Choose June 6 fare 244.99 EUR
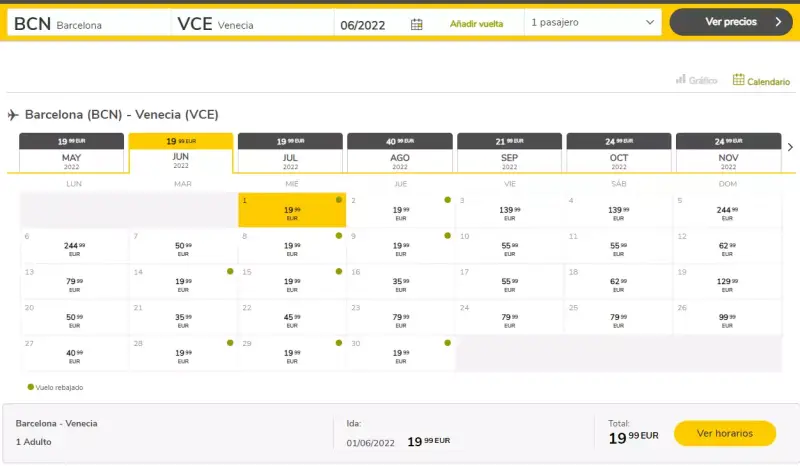800x466 pixels. tap(74, 246)
